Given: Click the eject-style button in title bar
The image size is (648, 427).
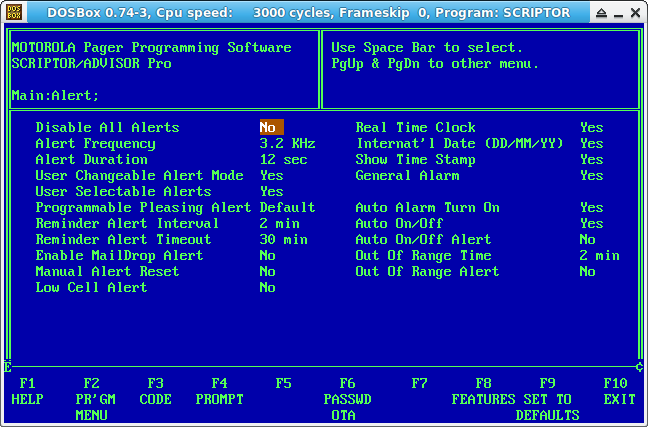Looking at the screenshot, I should click(601, 13).
